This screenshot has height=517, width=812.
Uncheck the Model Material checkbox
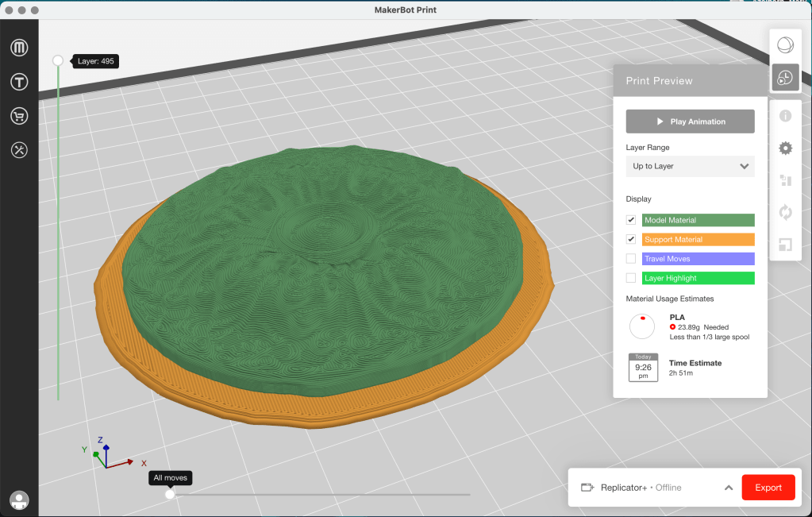(631, 220)
